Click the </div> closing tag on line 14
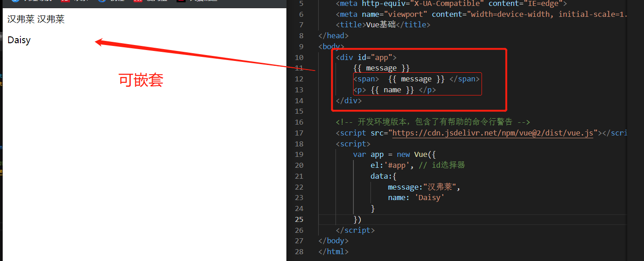This screenshot has height=261, width=644. pyautogui.click(x=349, y=100)
